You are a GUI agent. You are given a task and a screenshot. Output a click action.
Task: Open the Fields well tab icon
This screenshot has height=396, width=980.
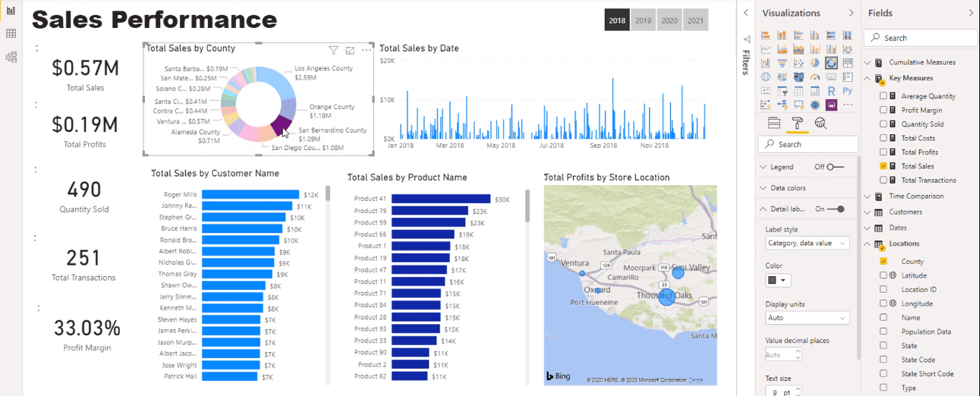774,123
